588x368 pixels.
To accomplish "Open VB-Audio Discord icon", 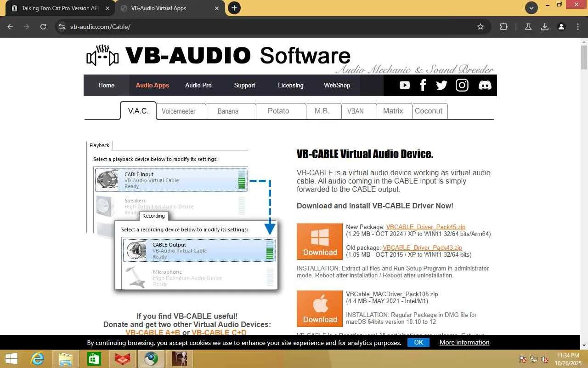I will (x=485, y=85).
